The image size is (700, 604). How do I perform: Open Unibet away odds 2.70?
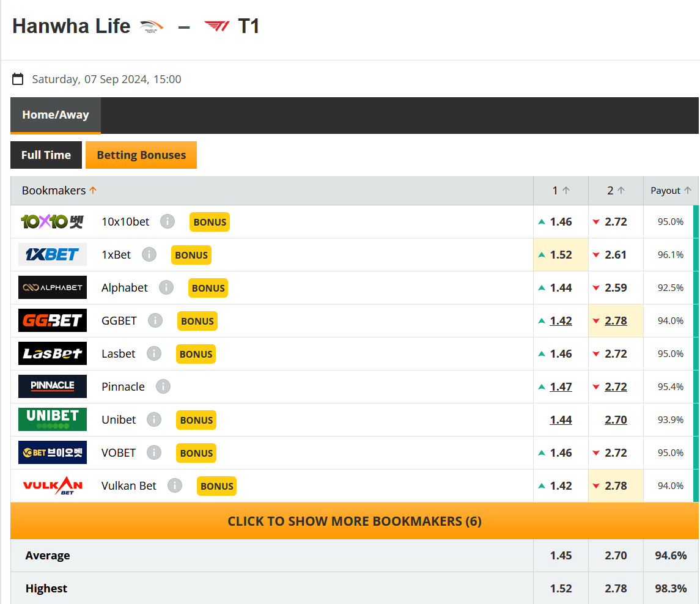pyautogui.click(x=616, y=419)
